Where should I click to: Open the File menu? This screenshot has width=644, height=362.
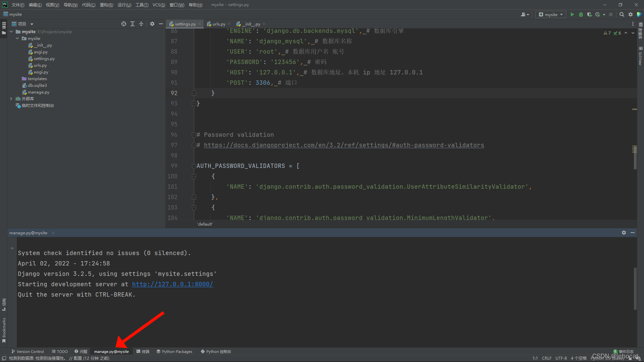[x=18, y=5]
